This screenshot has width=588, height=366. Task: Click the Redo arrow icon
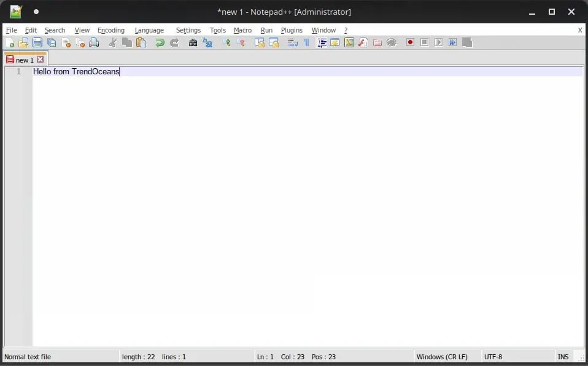pos(174,42)
